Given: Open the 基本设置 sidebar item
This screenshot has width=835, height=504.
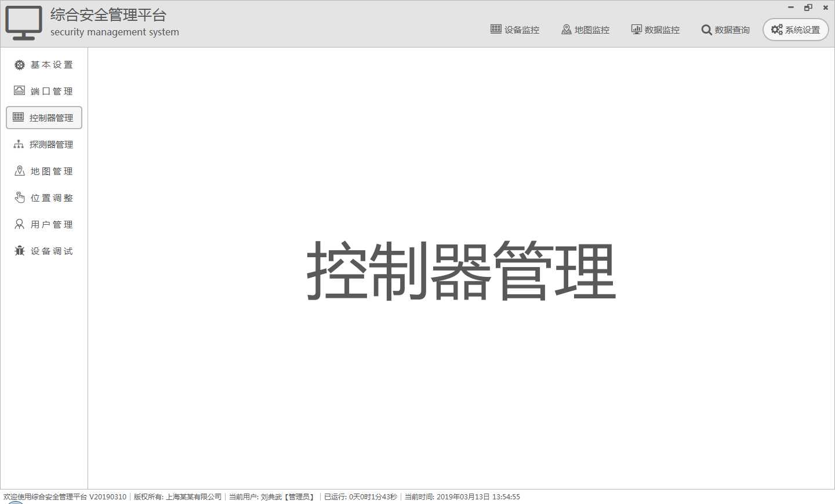Looking at the screenshot, I should point(44,65).
